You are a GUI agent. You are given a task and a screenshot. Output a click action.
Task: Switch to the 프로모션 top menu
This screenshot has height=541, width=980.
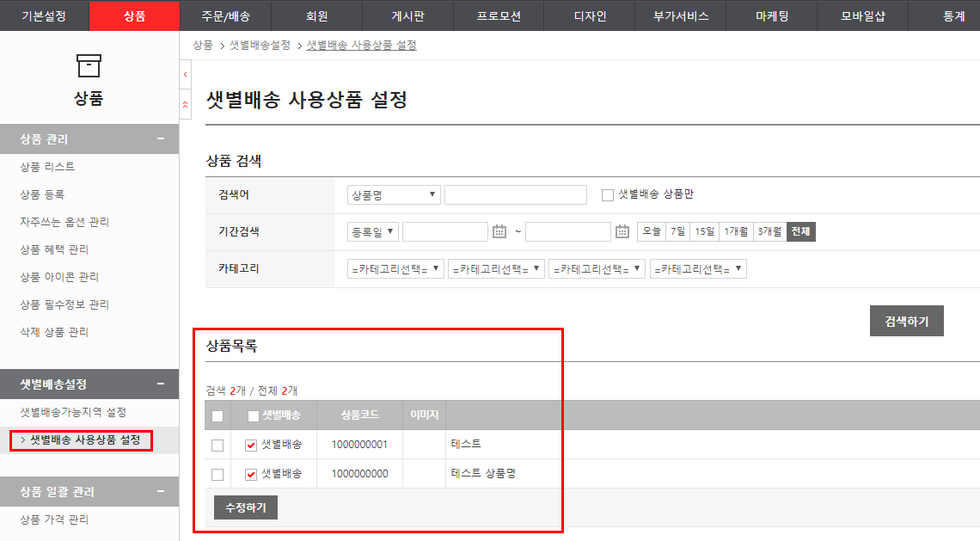tap(499, 15)
